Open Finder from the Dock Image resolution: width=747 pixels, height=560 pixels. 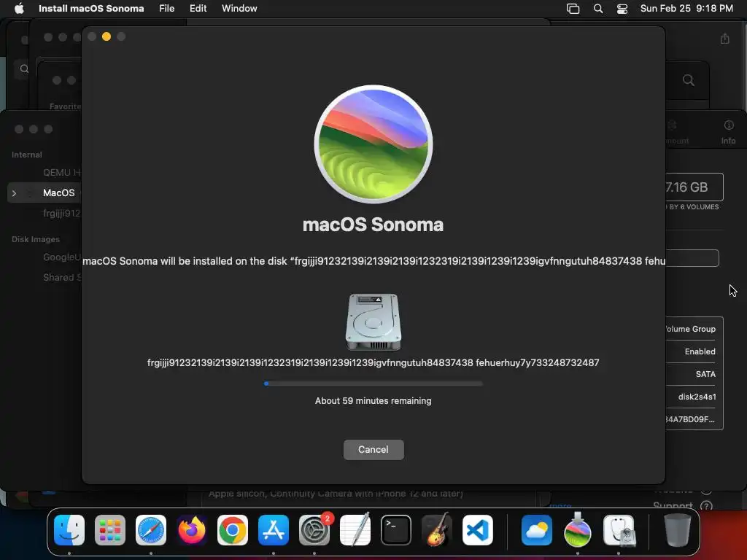coord(69,530)
